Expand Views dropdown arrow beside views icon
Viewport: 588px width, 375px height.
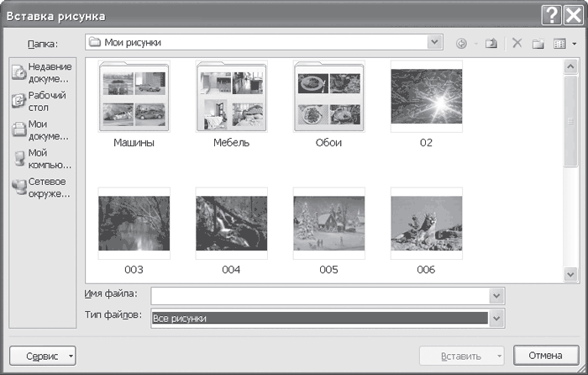point(574,44)
